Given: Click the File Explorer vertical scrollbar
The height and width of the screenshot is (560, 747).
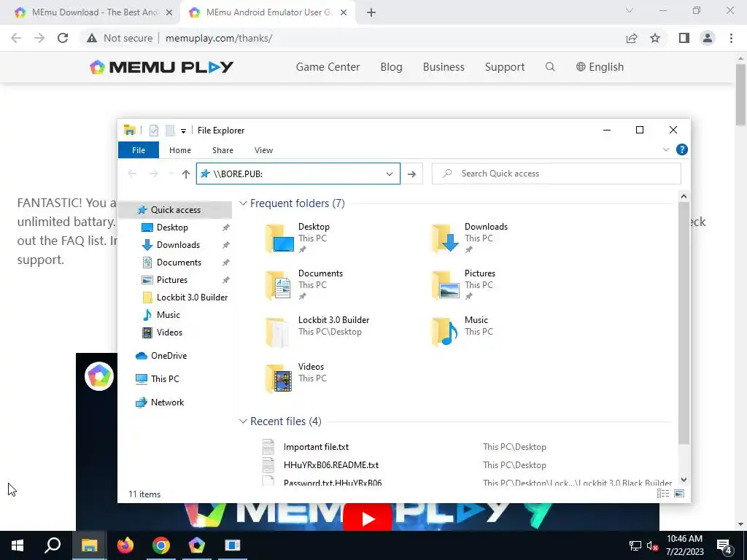Looking at the screenshot, I should (x=684, y=323).
